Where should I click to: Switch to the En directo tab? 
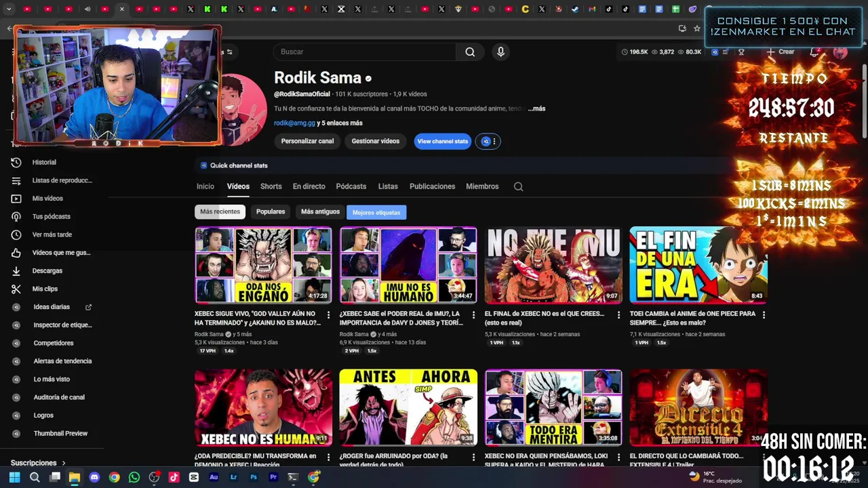[x=309, y=186]
